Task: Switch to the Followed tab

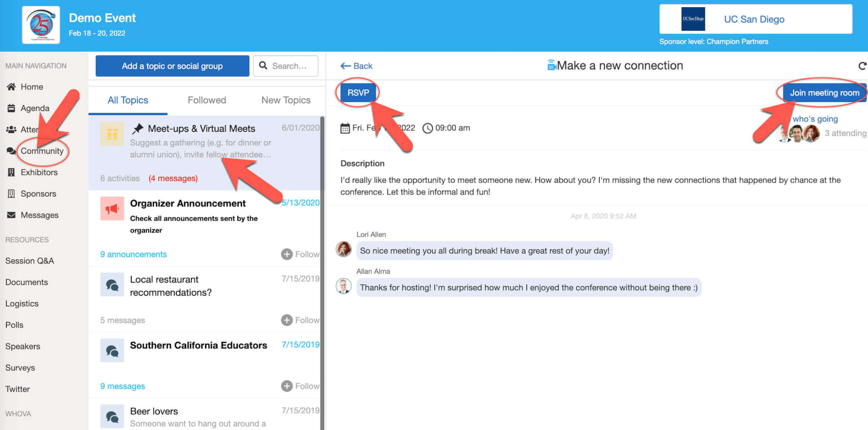Action: pos(207,100)
